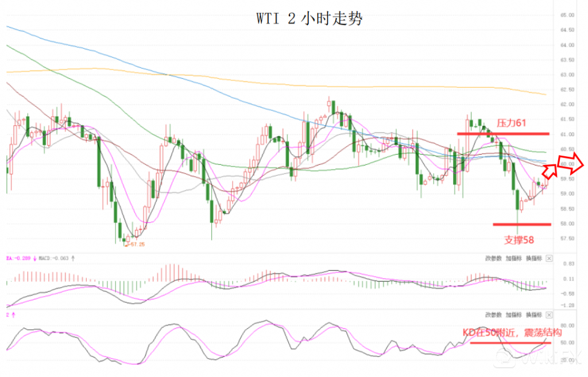
Task: Click the small red up-right arrow annotation
Action: [550, 169]
